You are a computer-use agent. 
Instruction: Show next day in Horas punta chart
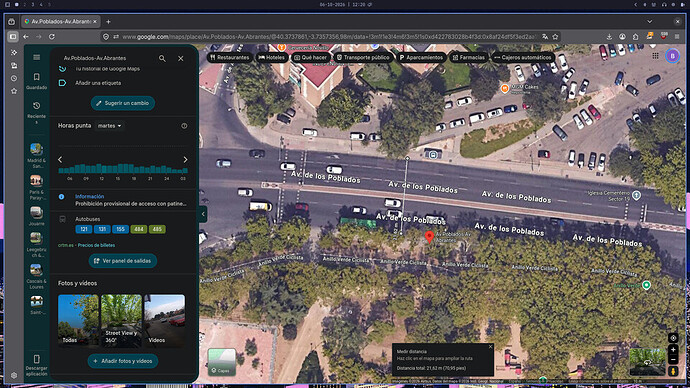tap(185, 160)
